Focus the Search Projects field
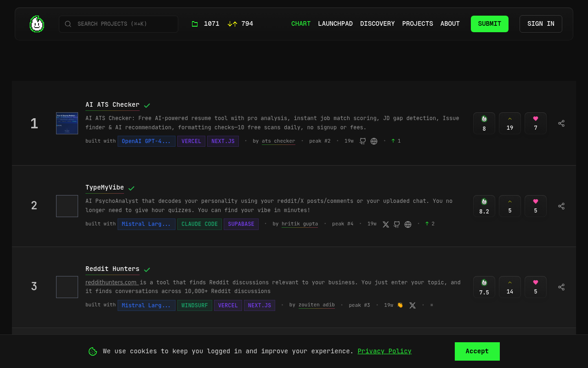This screenshot has width=588, height=368. click(x=119, y=24)
